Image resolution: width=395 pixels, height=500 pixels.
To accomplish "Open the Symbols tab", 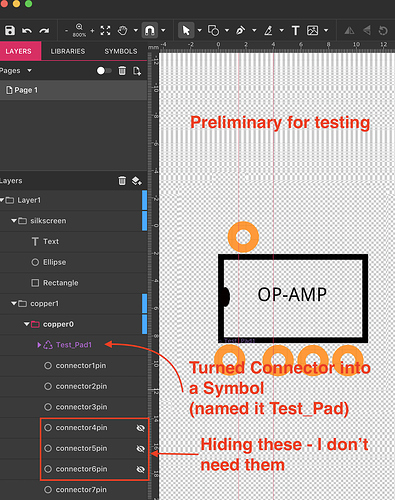I will click(121, 51).
